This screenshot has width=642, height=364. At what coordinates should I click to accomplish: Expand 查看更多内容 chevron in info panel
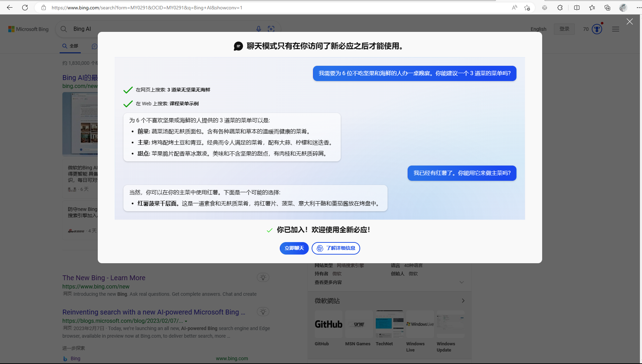tap(462, 282)
